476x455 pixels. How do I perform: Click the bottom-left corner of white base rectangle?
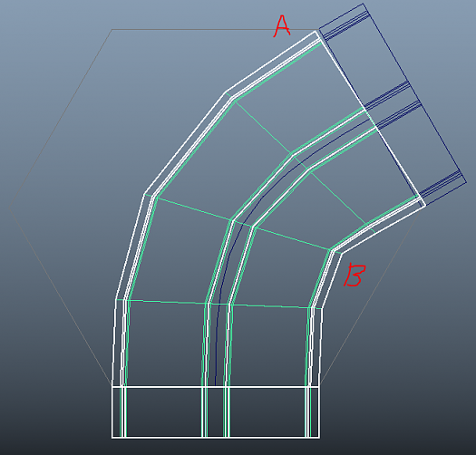(112, 438)
